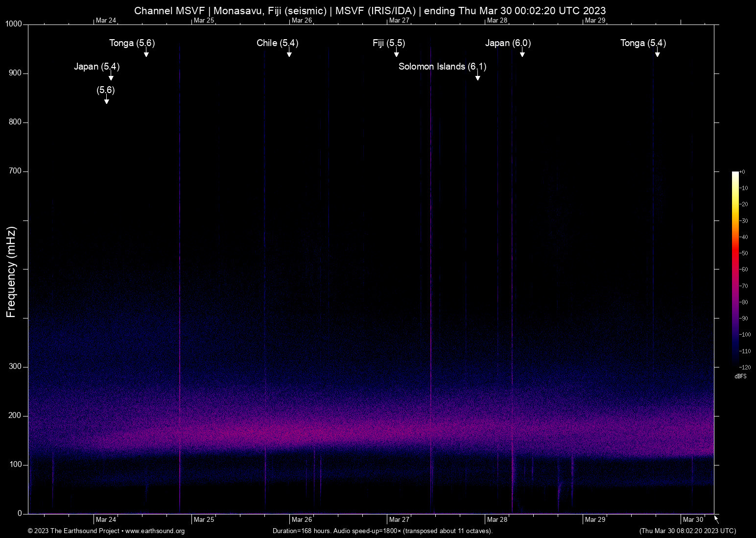Click 'Mar 26' on the upper time axis

[302, 21]
